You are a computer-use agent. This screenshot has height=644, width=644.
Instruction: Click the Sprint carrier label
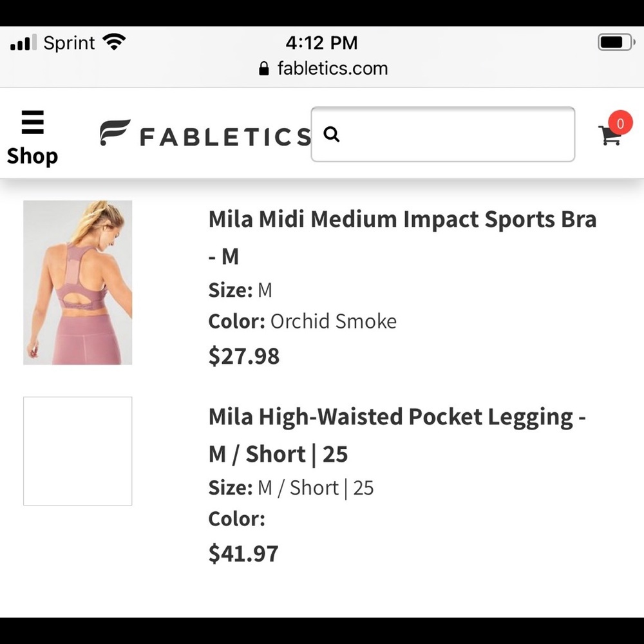pos(69,43)
